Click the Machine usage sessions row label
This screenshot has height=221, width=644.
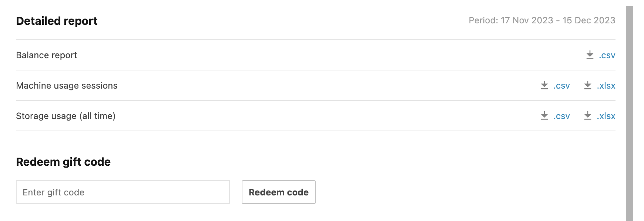tap(67, 86)
